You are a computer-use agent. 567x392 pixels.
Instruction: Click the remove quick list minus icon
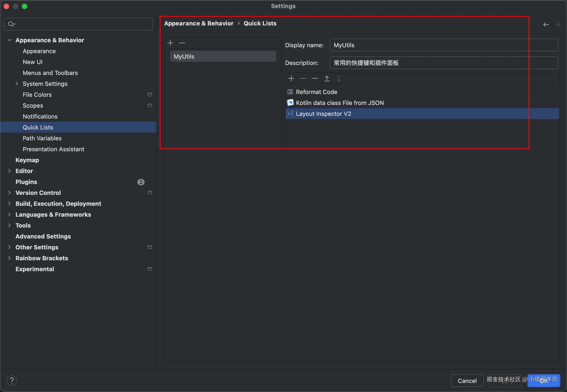[x=182, y=43]
